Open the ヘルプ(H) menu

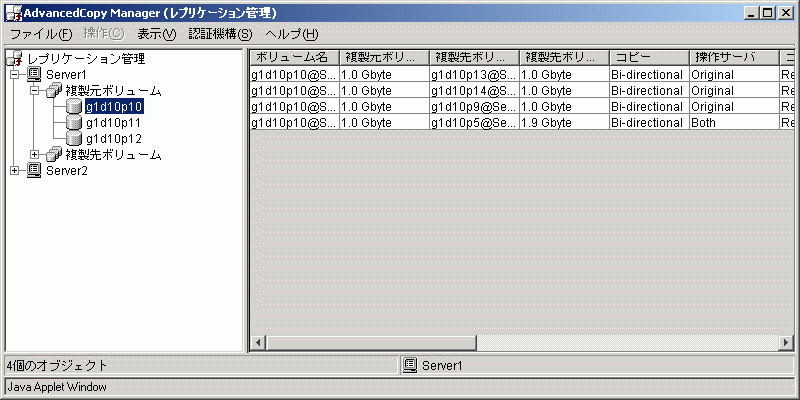[x=292, y=34]
